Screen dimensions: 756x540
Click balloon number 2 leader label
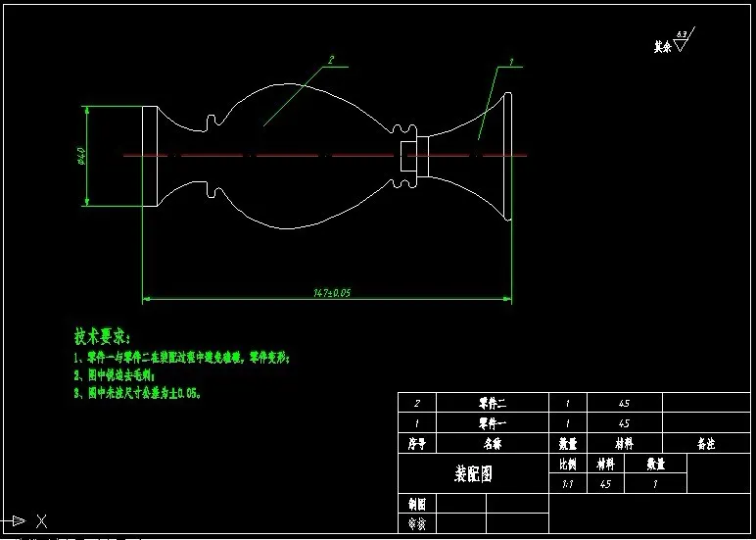click(x=331, y=60)
